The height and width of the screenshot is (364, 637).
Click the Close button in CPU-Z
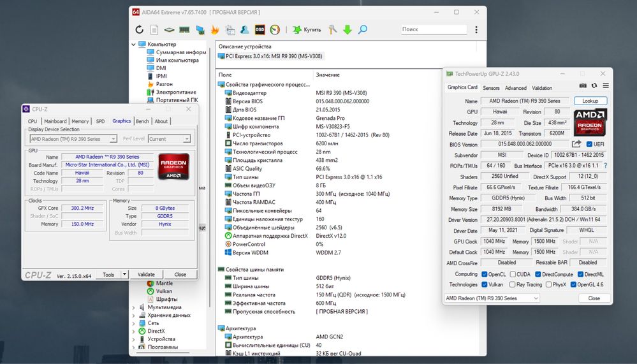pos(180,274)
